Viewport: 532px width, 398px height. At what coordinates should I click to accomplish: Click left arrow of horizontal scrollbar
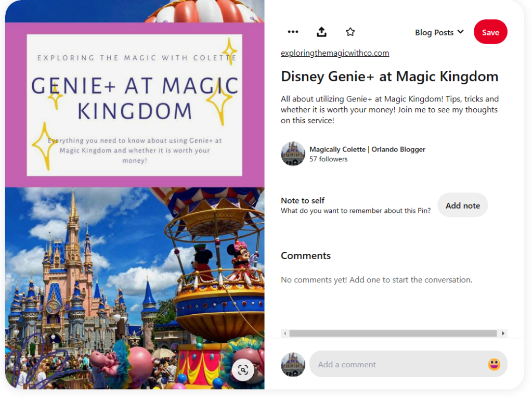285,333
